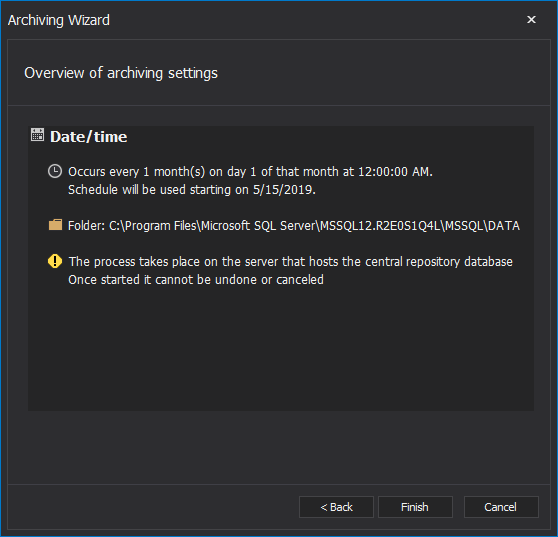Go back with the < Back button

pos(336,507)
